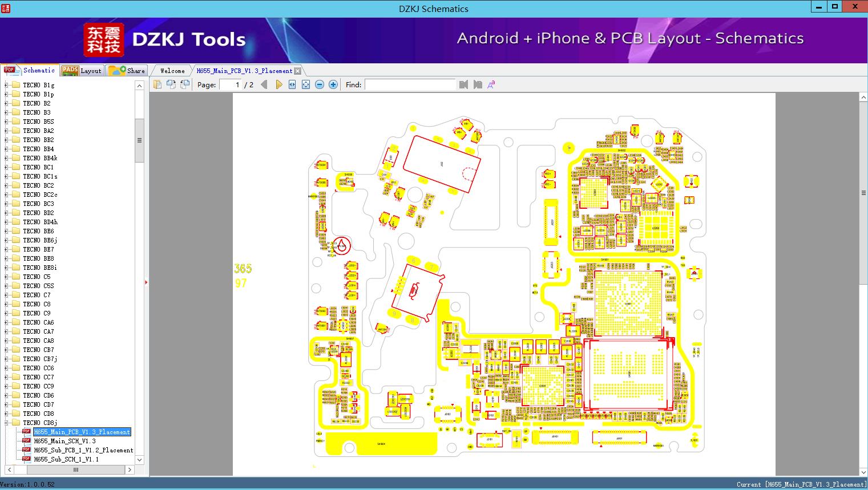Click the fit width icon

(x=292, y=84)
